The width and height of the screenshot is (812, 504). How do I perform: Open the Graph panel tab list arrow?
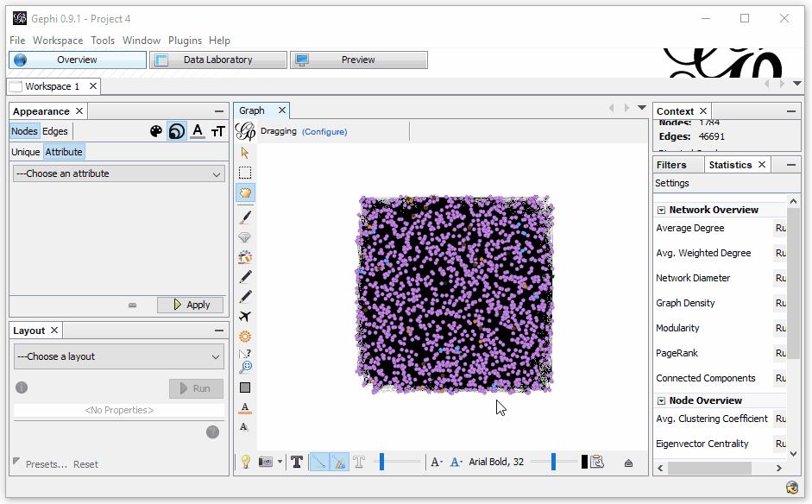click(x=642, y=108)
